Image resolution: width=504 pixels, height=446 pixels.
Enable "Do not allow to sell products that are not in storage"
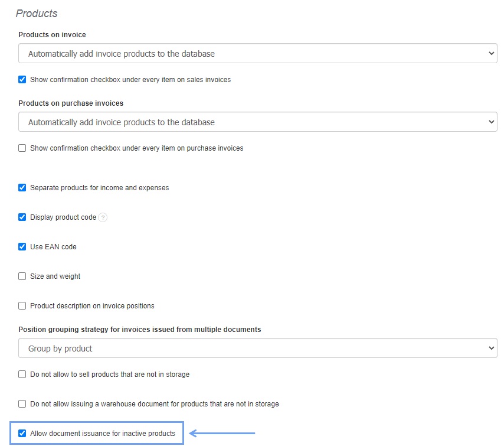coord(22,374)
